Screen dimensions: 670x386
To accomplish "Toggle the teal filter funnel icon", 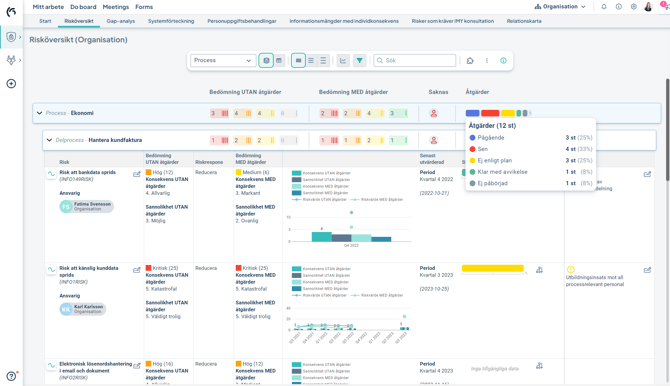I will coord(360,61).
